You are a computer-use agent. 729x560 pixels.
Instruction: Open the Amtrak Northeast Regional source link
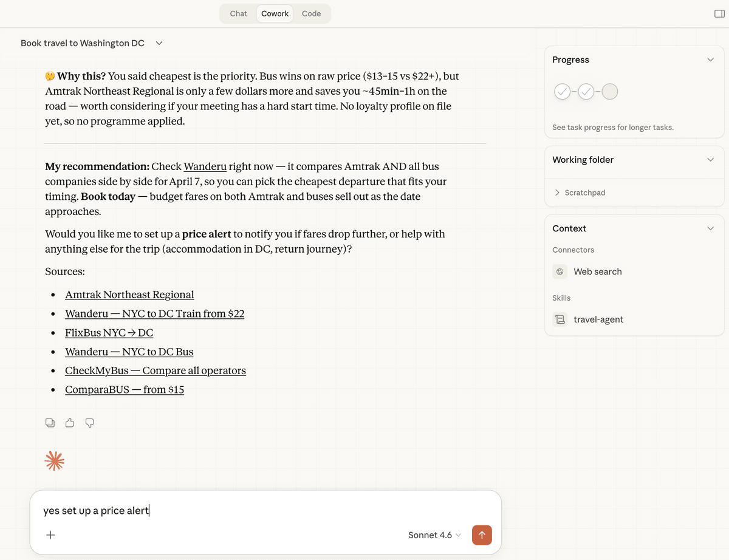tap(129, 295)
